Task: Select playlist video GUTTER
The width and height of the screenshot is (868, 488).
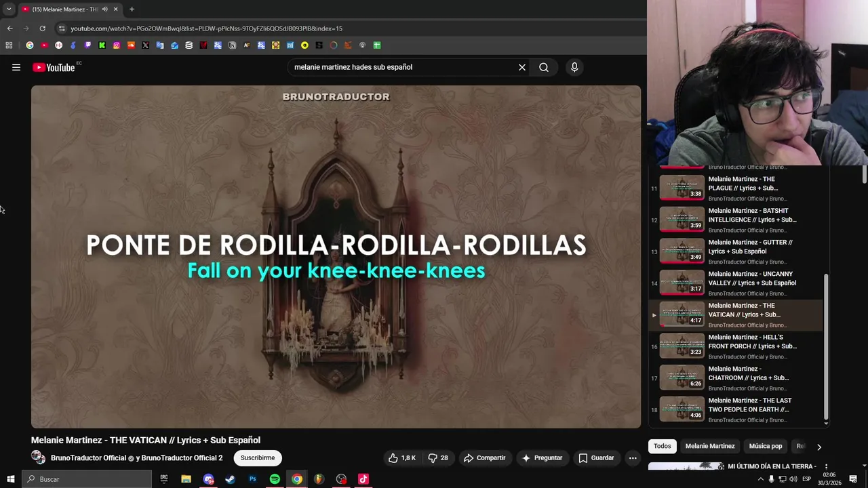Action: pos(736,251)
